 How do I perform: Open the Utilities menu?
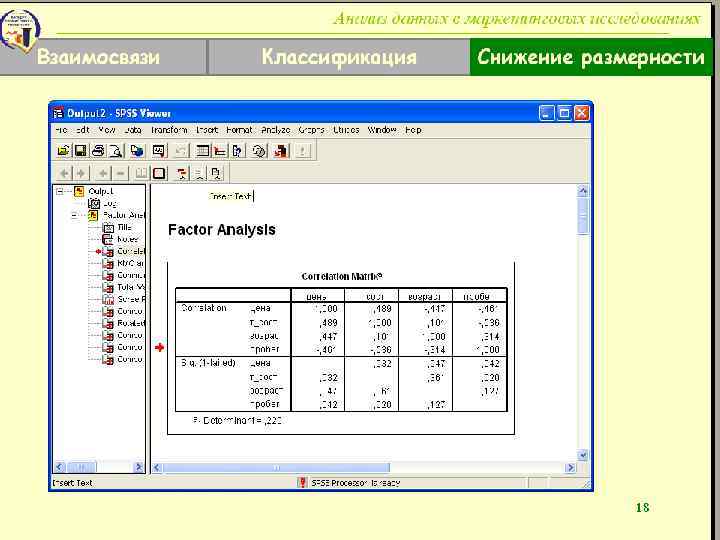(346, 130)
